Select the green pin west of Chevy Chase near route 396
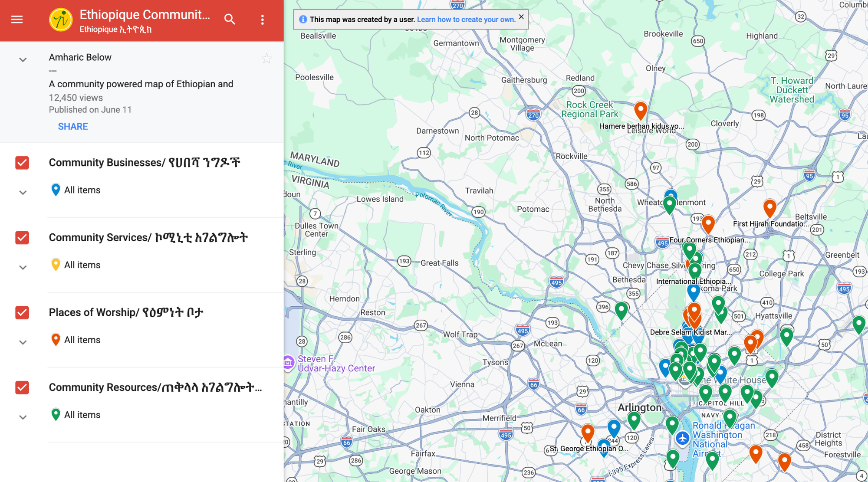 pyautogui.click(x=621, y=311)
